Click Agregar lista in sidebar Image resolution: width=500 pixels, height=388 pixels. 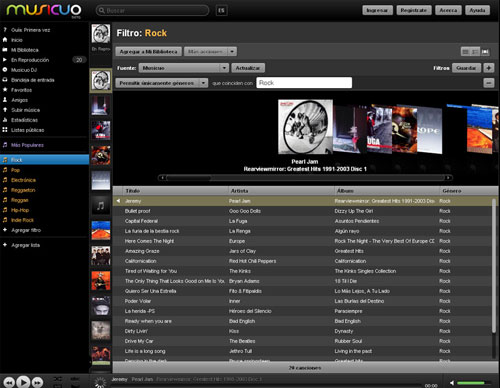point(25,245)
